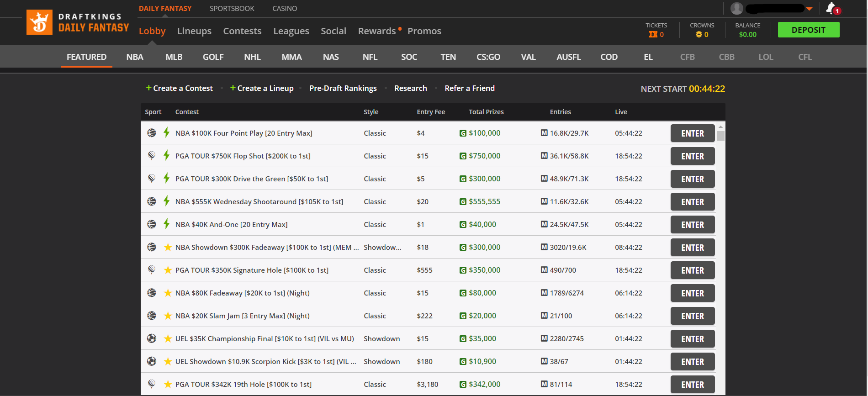The height and width of the screenshot is (396, 868).
Task: Enter the PGA TOUR $750K Flop Shot contest
Action: pos(693,156)
